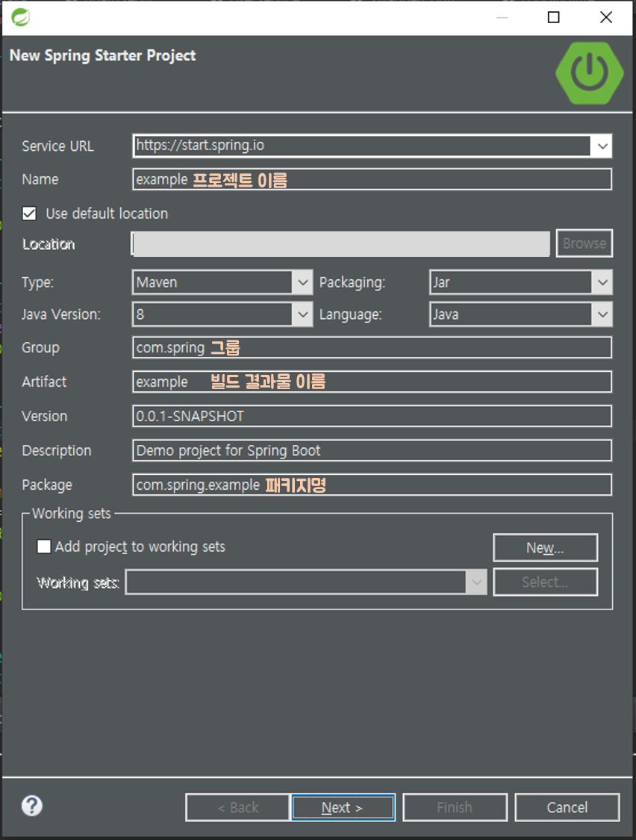The height and width of the screenshot is (840, 636).
Task: Click the 'Use default location' label text
Action: tap(107, 214)
